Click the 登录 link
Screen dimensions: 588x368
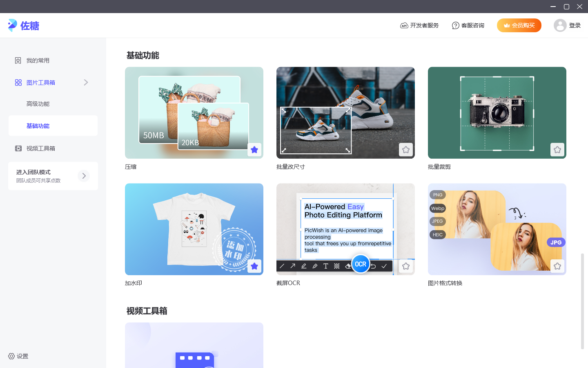[575, 25]
